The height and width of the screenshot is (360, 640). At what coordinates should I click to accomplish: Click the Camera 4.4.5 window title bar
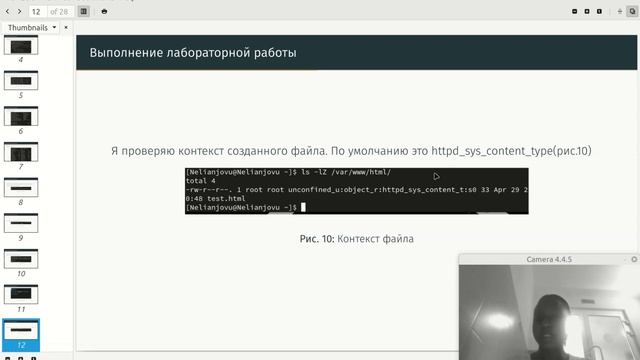(549, 259)
